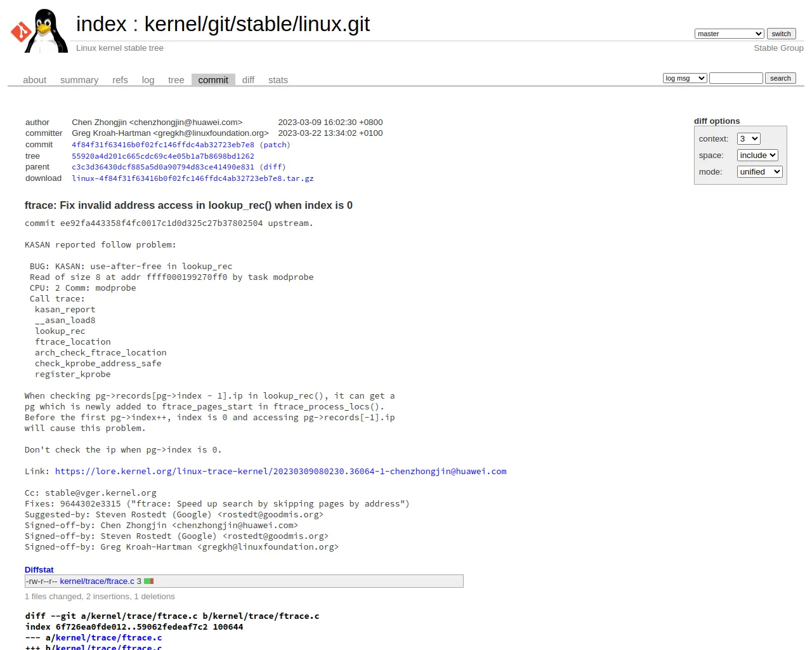
Task: Expand the log msg search type dropdown
Action: [x=684, y=78]
